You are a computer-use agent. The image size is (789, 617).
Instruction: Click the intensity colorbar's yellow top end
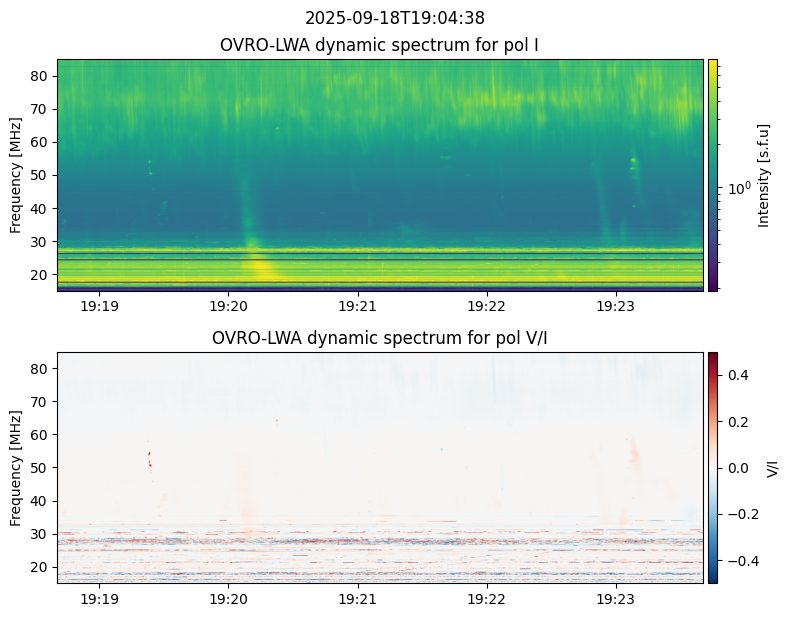[x=713, y=64]
